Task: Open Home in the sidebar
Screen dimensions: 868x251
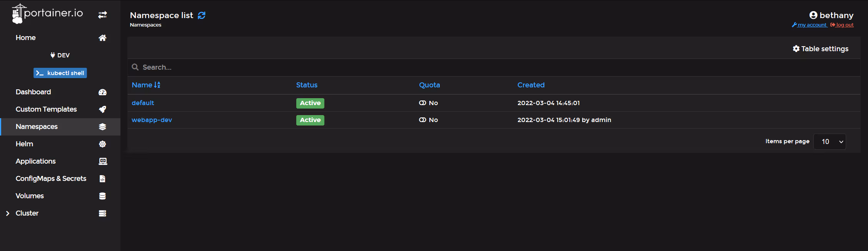Action: click(26, 38)
